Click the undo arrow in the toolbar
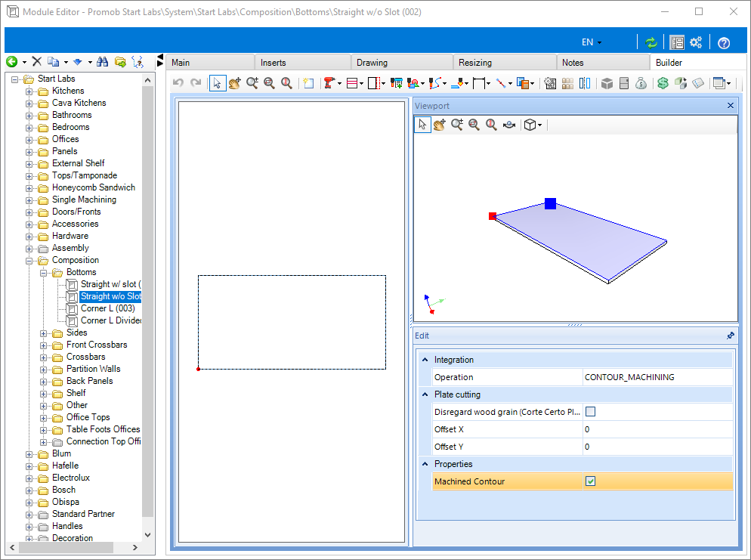The width and height of the screenshot is (751, 560). 178,83
